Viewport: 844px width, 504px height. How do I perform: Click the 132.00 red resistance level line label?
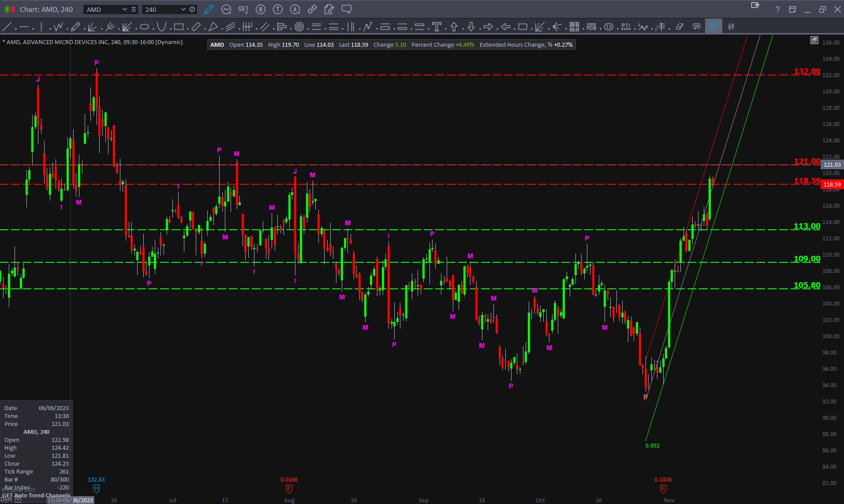pos(807,71)
